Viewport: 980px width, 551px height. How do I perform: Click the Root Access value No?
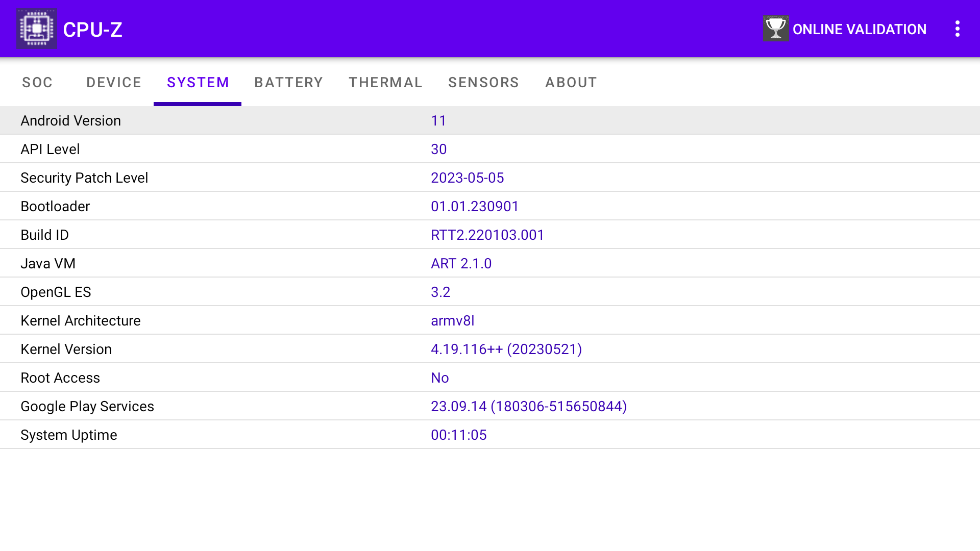[440, 378]
